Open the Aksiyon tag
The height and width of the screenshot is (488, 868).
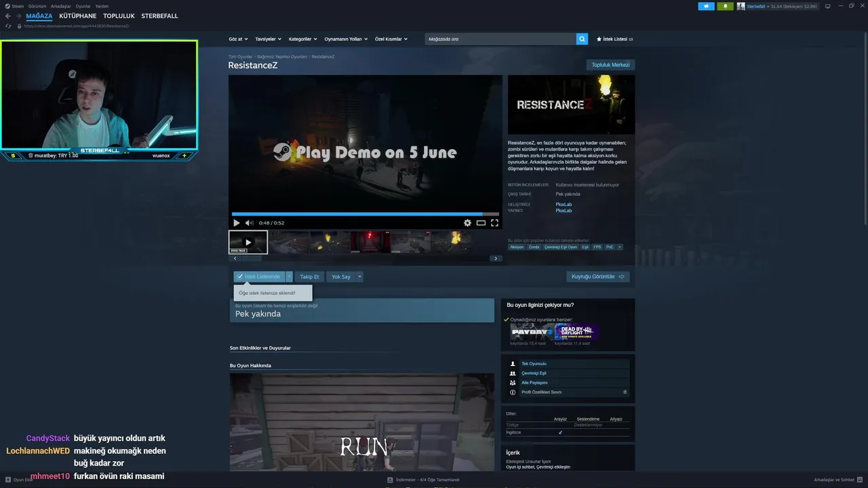[x=517, y=247]
